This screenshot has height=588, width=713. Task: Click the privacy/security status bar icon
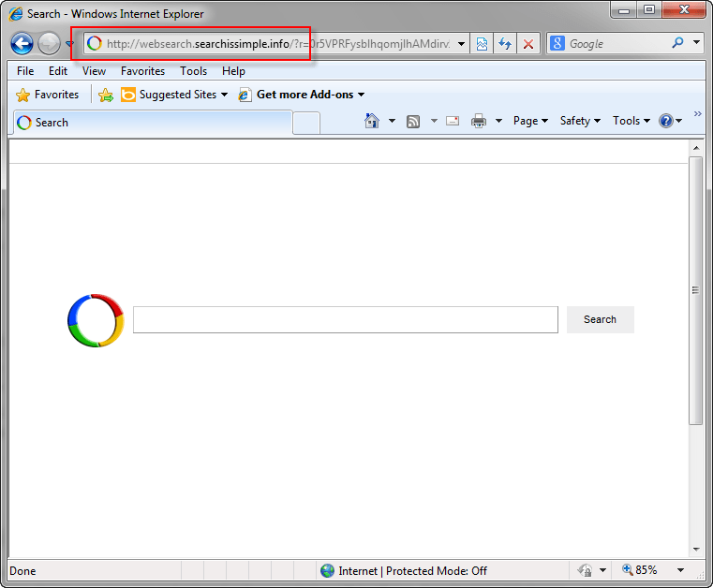585,570
